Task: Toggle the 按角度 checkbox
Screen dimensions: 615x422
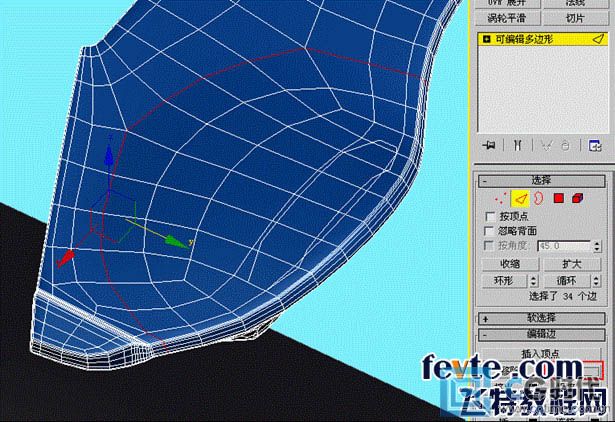Action: click(x=489, y=246)
